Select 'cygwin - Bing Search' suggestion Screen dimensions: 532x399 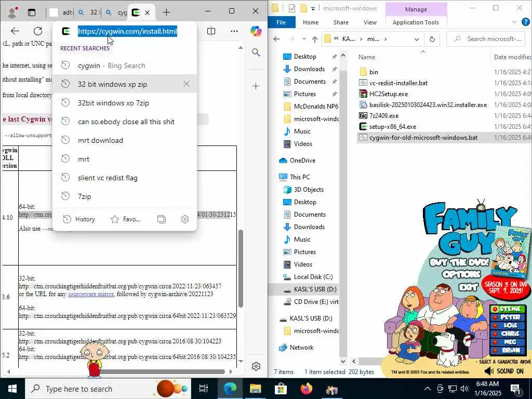click(x=125, y=65)
